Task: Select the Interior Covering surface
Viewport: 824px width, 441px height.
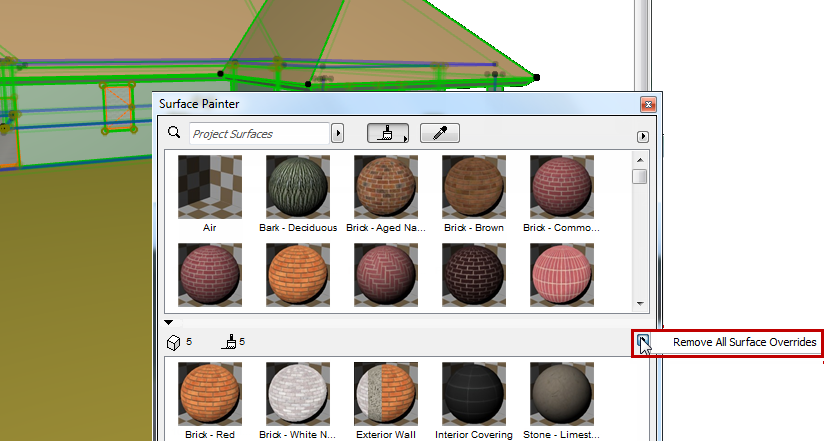Action: point(474,394)
